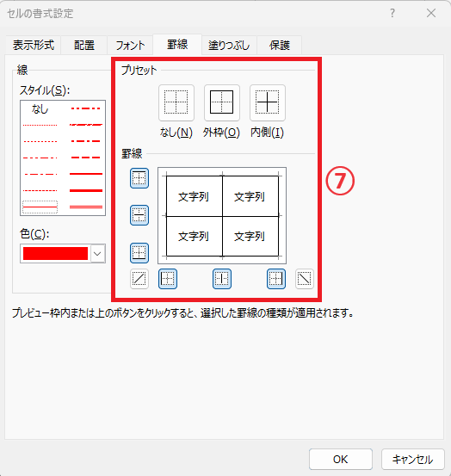Pick the thin dashed style above the solid line
Viewport: 451px width, 476px height.
coord(40,190)
